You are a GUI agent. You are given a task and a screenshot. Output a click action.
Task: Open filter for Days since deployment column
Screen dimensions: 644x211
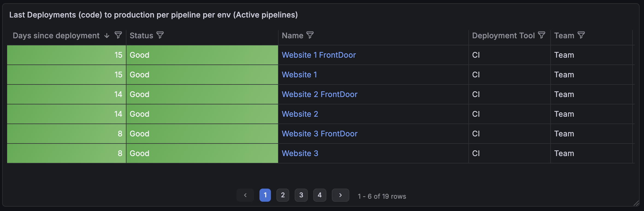[118, 35]
